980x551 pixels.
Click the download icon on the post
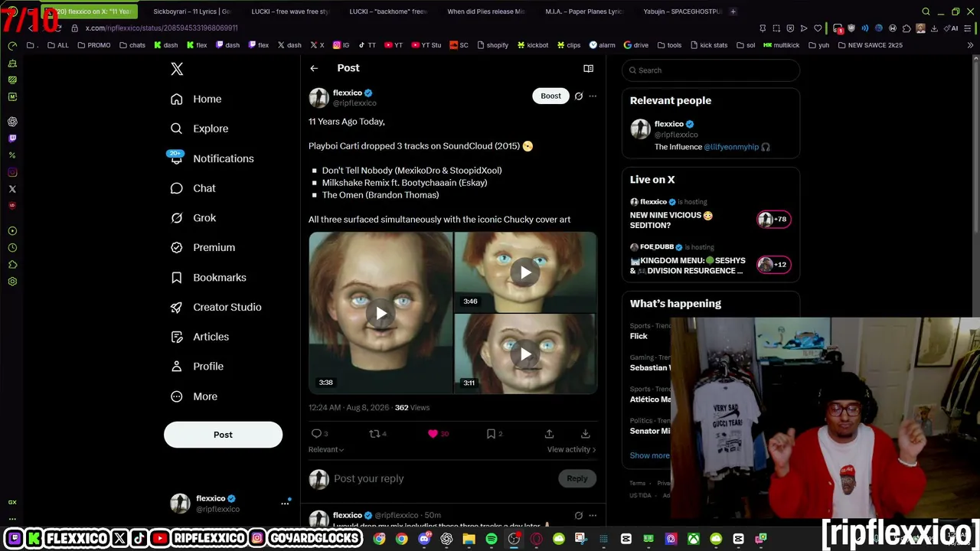point(585,434)
